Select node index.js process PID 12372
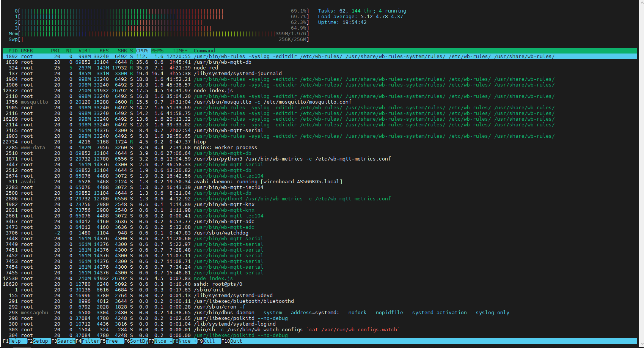 (320, 91)
